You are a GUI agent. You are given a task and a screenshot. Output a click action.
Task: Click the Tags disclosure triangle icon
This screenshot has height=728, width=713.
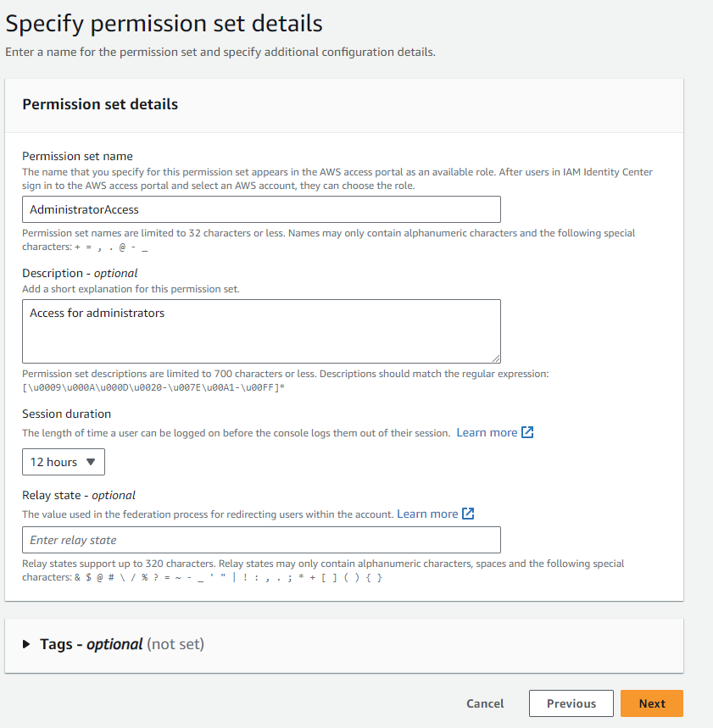tap(26, 644)
